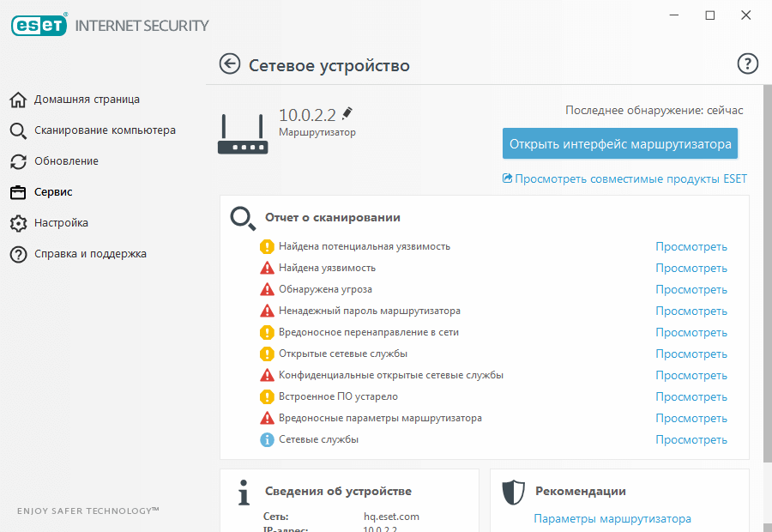
Task: Click the magnifier icon of Отчет о сканировании
Action: click(242, 219)
